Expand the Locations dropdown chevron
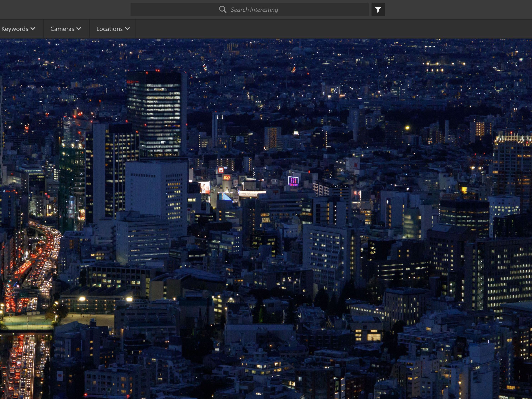Image resolution: width=532 pixels, height=399 pixels. coord(128,29)
